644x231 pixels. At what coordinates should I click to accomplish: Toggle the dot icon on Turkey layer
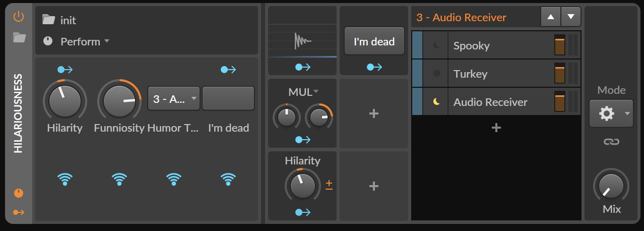pyautogui.click(x=436, y=74)
